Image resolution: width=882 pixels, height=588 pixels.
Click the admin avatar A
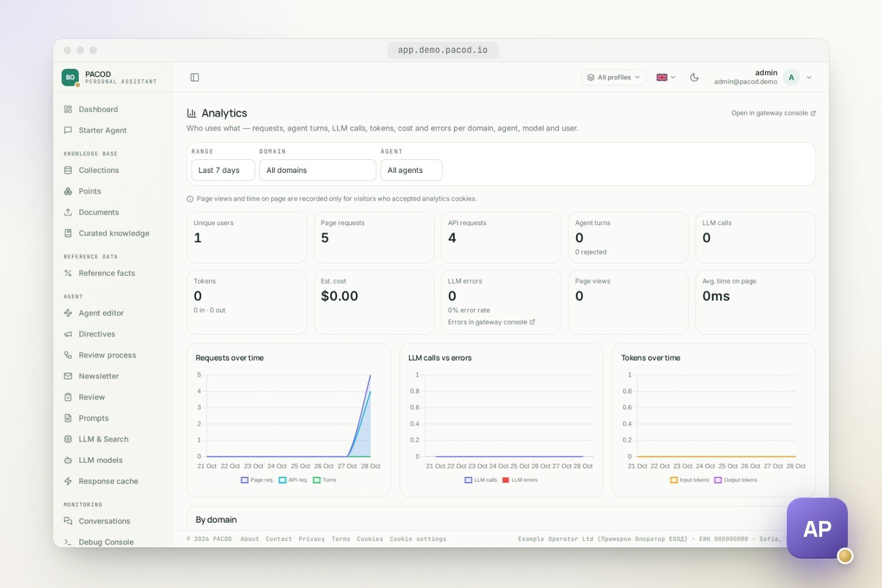point(791,78)
